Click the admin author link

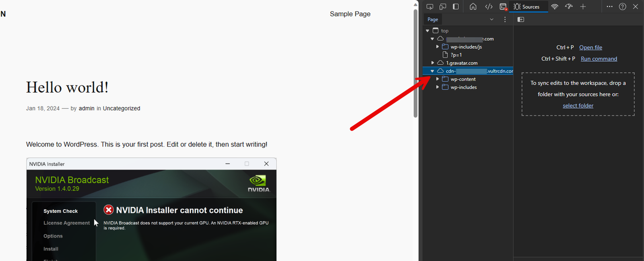coord(87,108)
